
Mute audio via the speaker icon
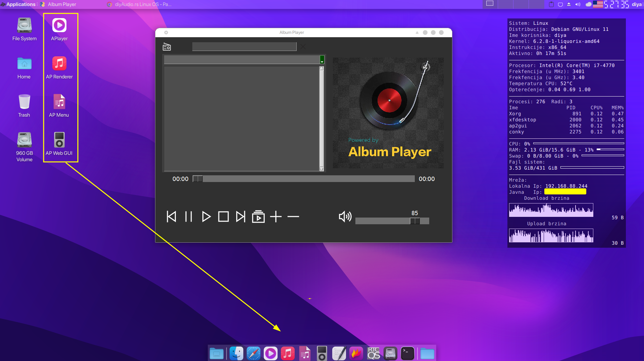345,217
